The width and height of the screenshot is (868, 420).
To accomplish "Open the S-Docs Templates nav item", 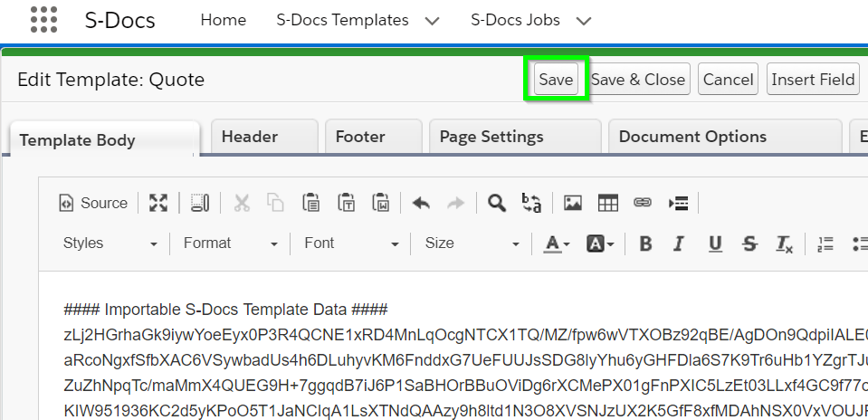I will 342,20.
